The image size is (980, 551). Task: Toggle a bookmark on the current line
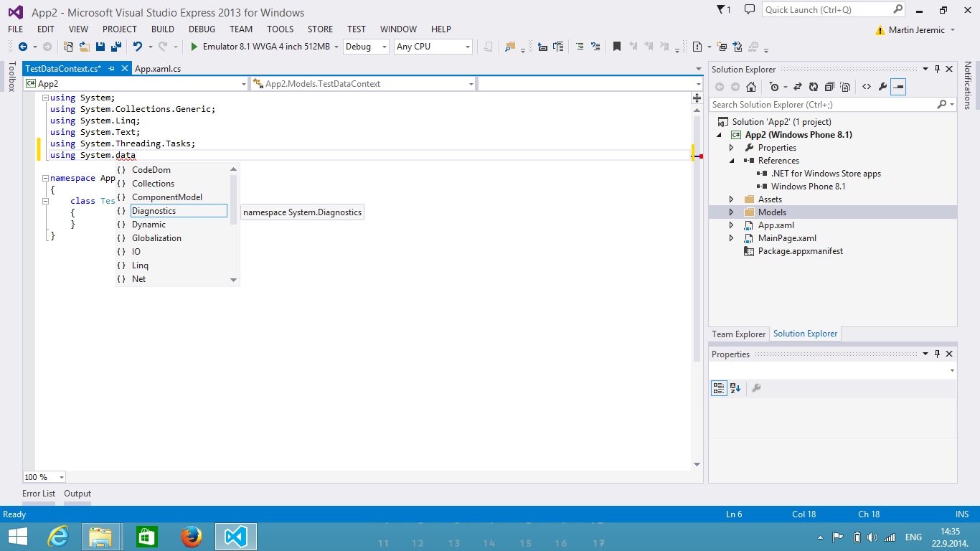click(x=616, y=47)
